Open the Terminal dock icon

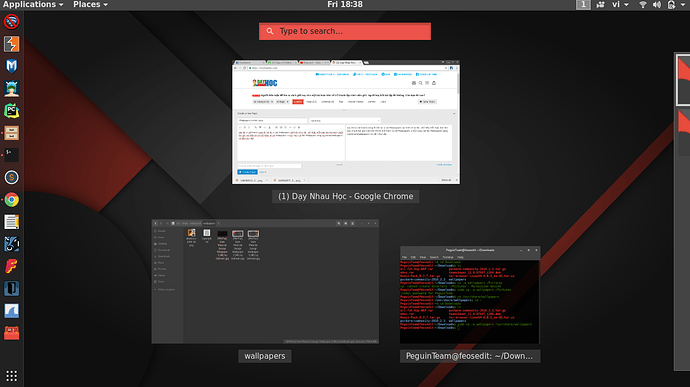[x=11, y=155]
